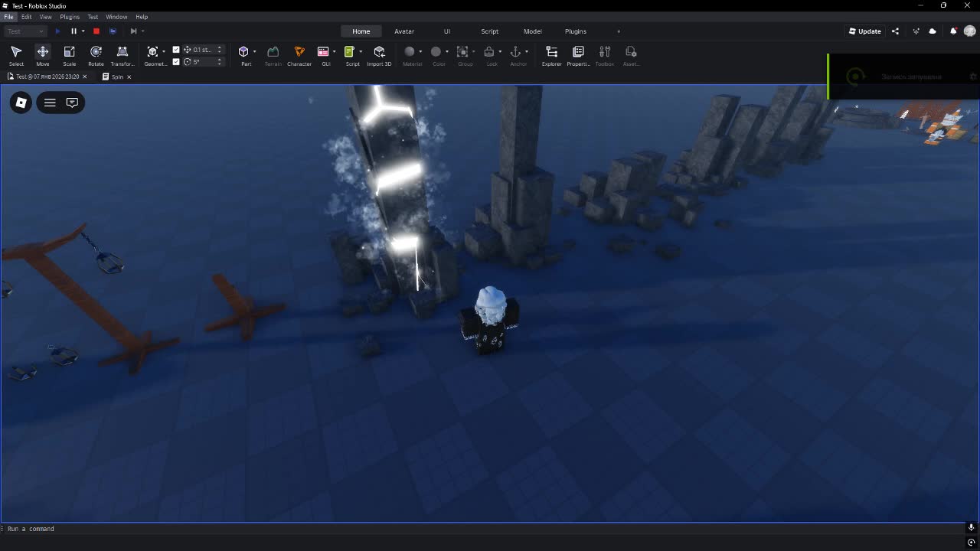The image size is (980, 551).
Task: Click the GUI insert icon
Action: tap(323, 51)
